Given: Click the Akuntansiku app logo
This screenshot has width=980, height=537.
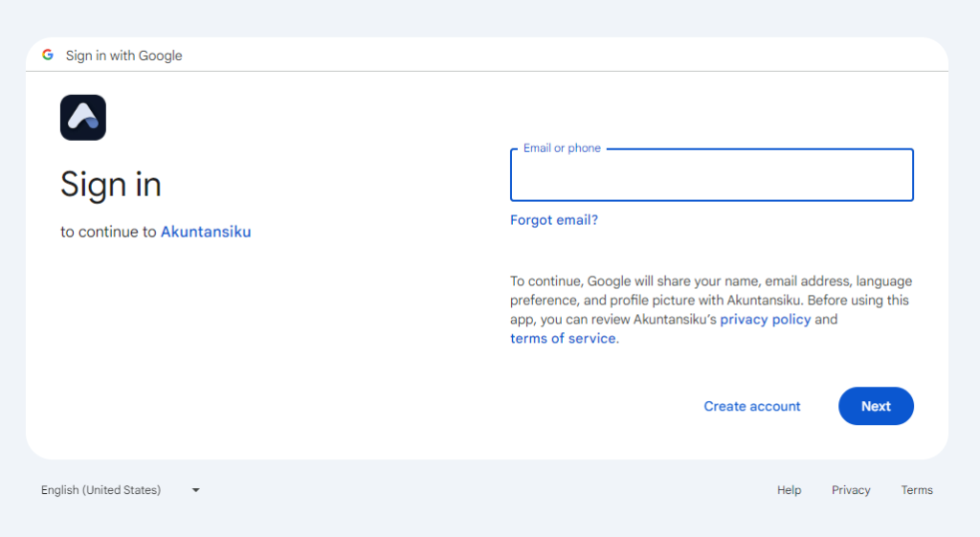Looking at the screenshot, I should 83,118.
